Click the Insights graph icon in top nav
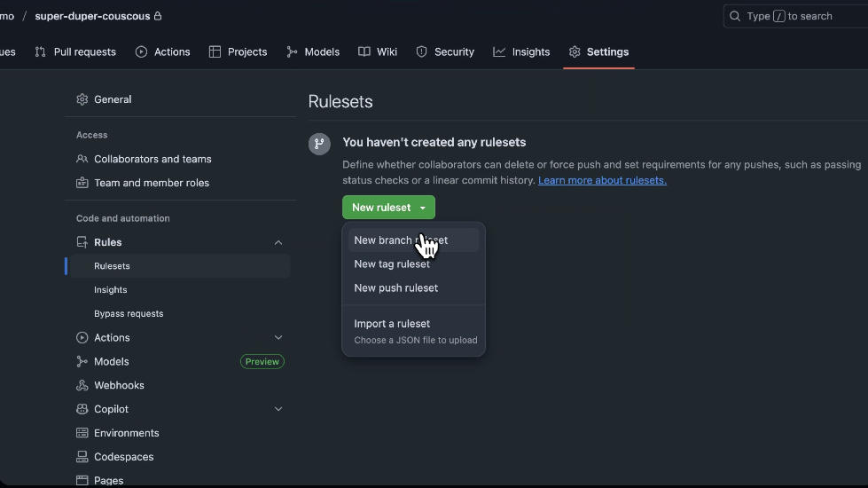Image resolution: width=868 pixels, height=488 pixels. click(499, 51)
